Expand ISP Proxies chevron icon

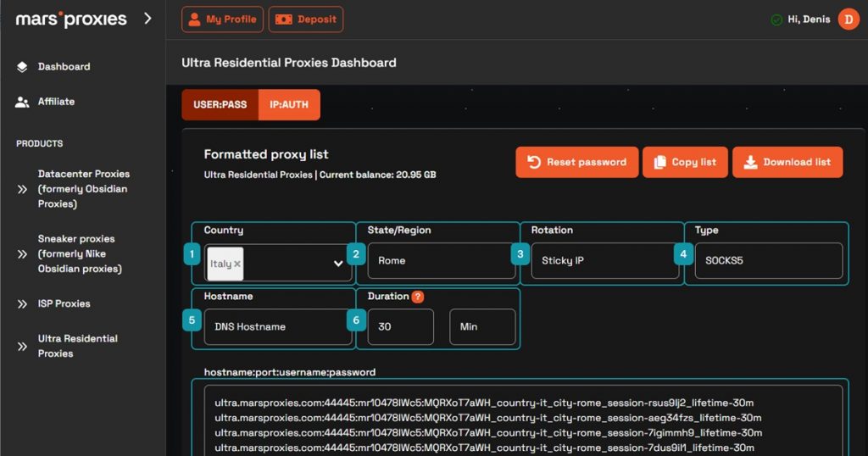[x=22, y=303]
